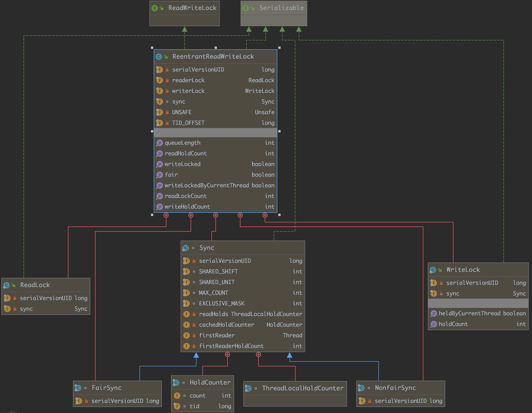Image resolution: width=532 pixels, height=413 pixels.
Task: Click the HoldCounter class icon
Action: 176,383
